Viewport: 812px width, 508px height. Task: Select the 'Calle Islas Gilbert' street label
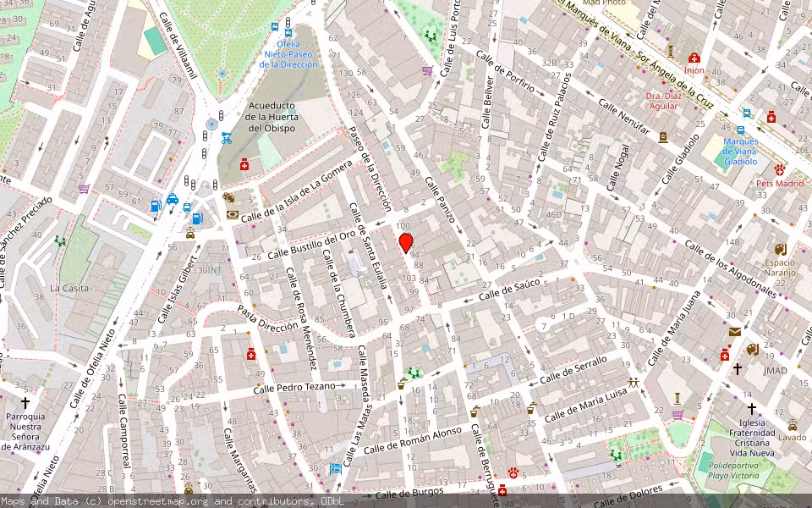[178, 290]
